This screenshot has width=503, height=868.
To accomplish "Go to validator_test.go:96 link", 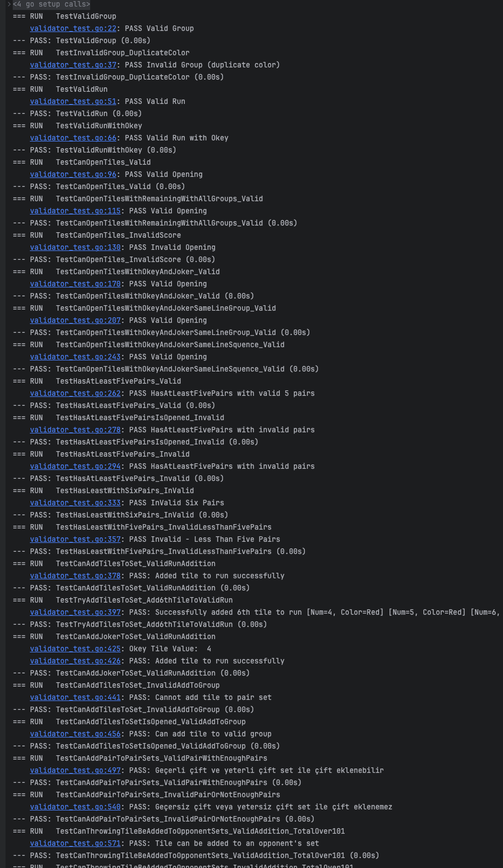I will click(x=73, y=174).
